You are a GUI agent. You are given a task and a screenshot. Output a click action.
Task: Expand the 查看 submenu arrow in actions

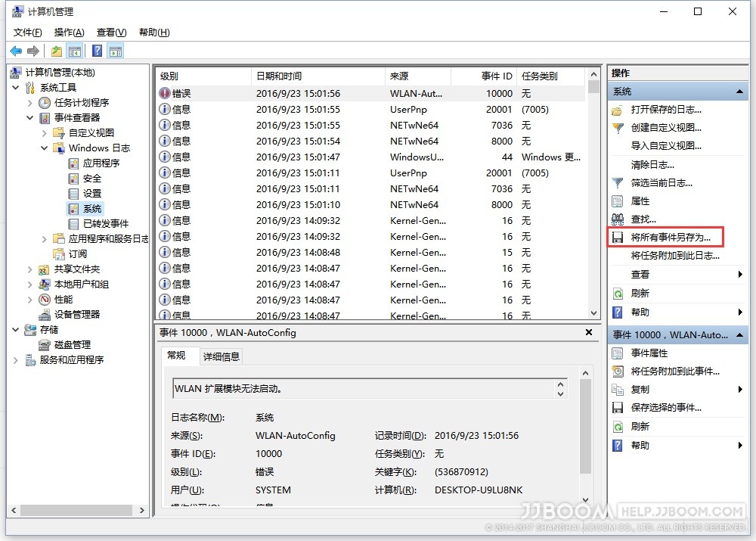(739, 274)
